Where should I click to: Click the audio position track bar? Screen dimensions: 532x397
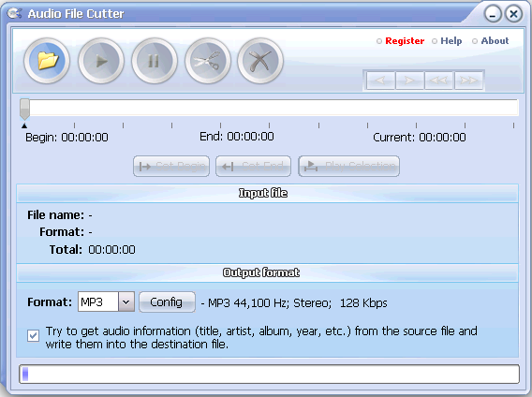pos(269,108)
